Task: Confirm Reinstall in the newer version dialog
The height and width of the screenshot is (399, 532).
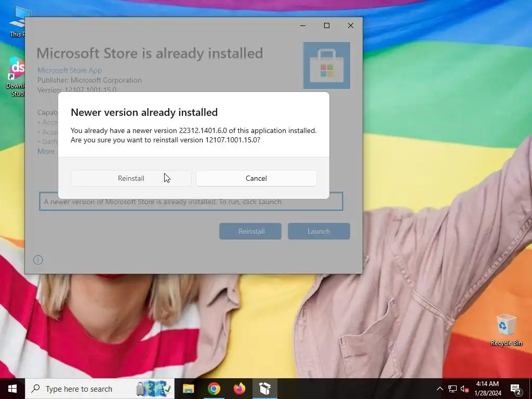Action: click(x=131, y=178)
